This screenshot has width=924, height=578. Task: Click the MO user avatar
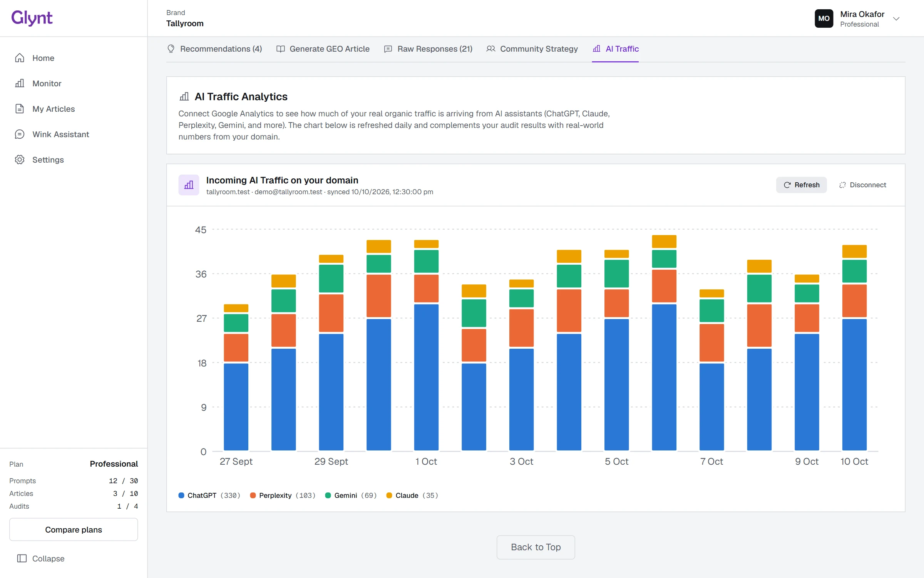point(824,18)
